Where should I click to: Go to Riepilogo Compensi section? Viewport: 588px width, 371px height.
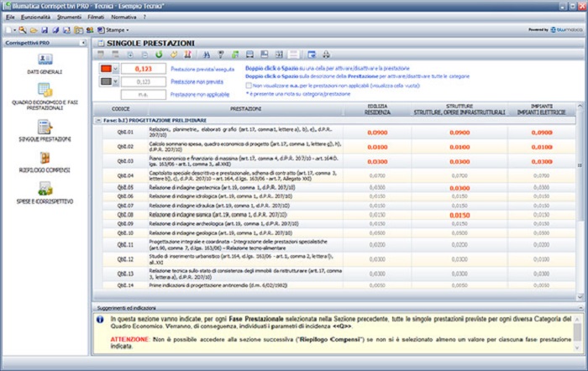click(x=45, y=159)
